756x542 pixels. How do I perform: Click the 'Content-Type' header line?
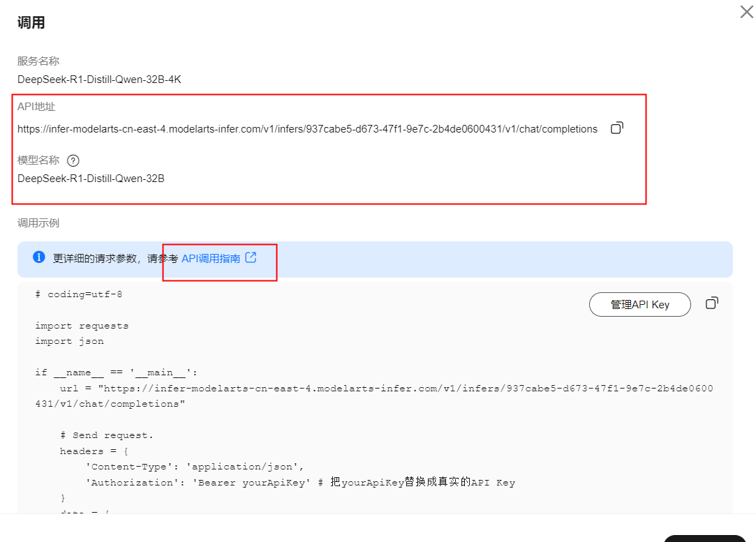(195, 467)
